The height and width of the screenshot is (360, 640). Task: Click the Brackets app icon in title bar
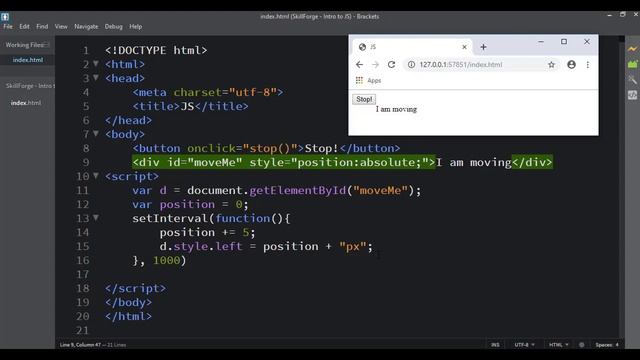(x=5, y=17)
